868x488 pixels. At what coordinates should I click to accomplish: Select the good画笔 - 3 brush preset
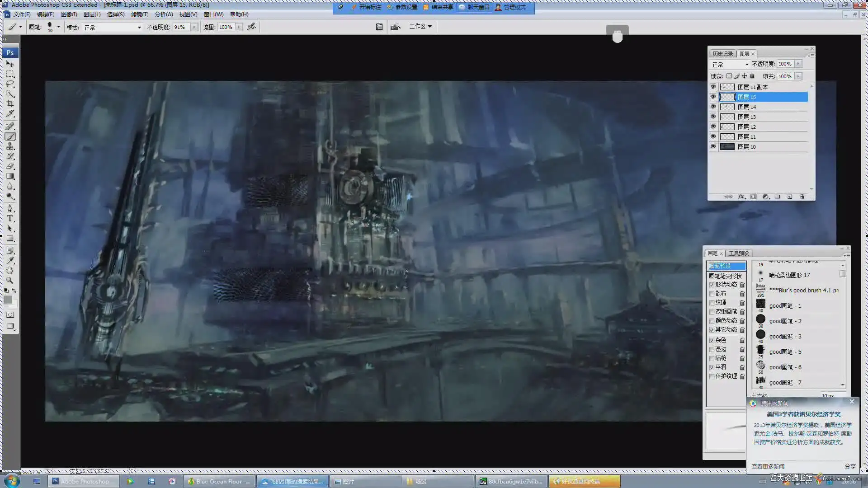coord(785,336)
